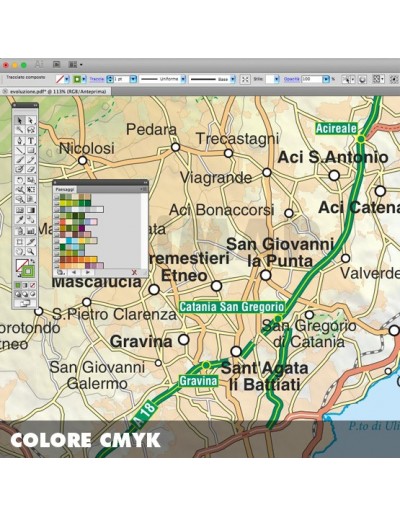400x517 pixels.
Task: Switch to Draw Inside mode
Action: [32, 294]
